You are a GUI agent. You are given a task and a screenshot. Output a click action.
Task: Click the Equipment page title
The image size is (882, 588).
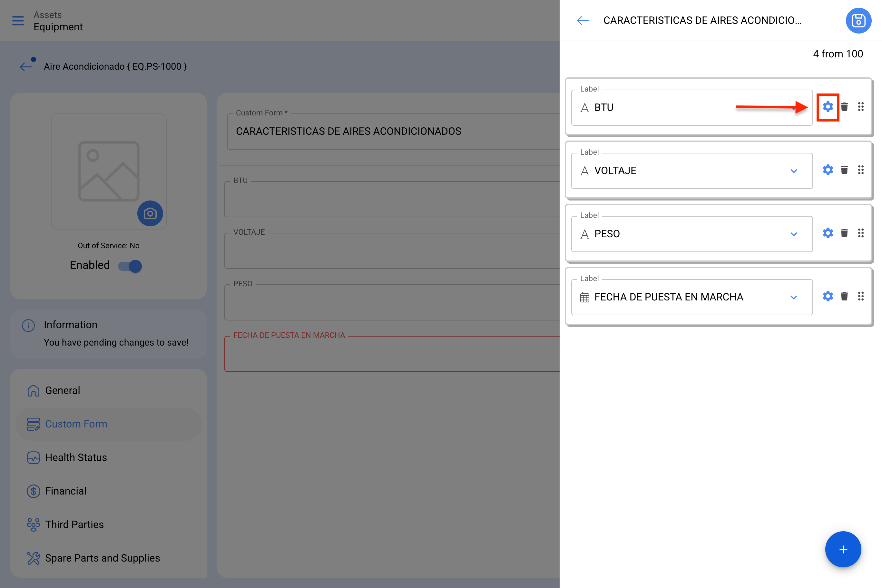(x=58, y=27)
